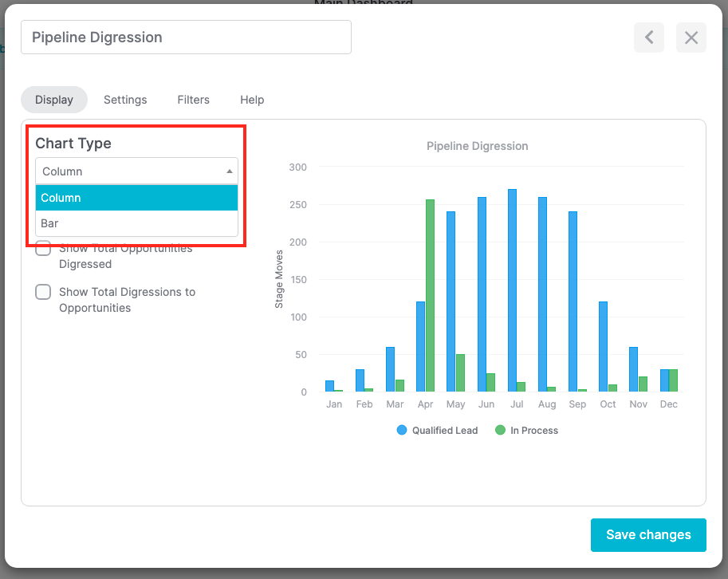Switch to the Settings tab
728x579 pixels.
(125, 100)
